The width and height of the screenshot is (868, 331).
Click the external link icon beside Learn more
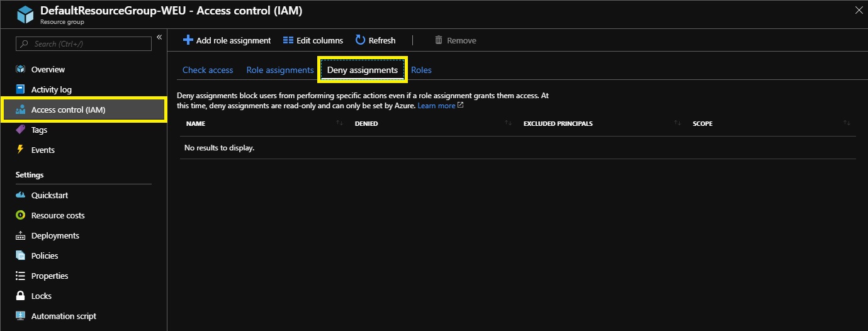click(461, 106)
